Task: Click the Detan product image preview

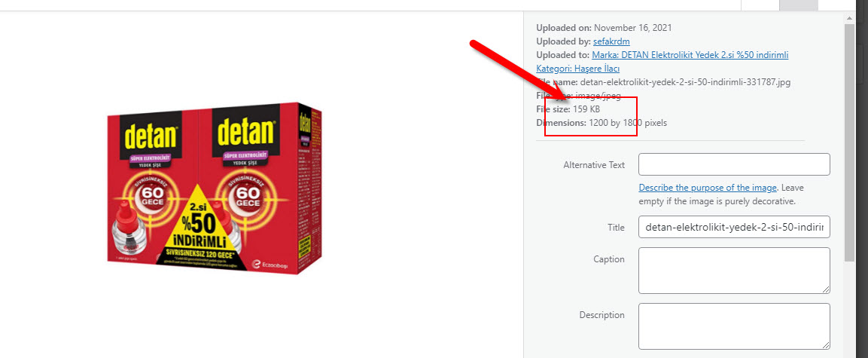Action: (215, 188)
